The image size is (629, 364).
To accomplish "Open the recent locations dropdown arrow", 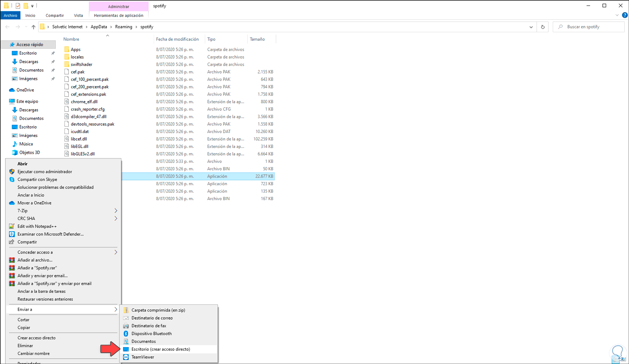I will tap(26, 27).
